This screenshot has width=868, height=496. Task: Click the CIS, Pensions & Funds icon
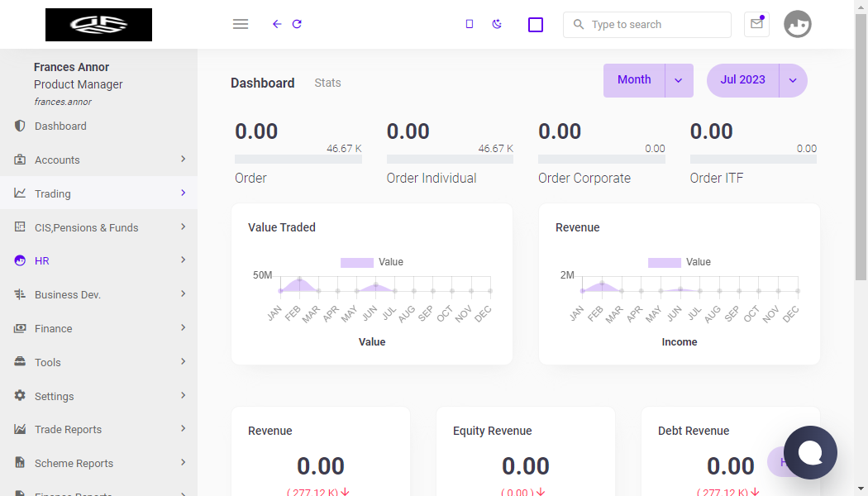[x=20, y=227]
